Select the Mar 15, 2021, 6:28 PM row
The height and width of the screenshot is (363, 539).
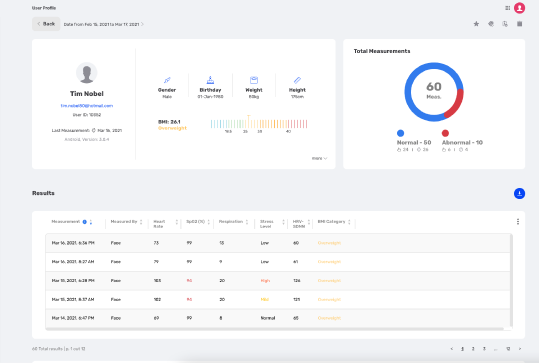[x=277, y=281]
